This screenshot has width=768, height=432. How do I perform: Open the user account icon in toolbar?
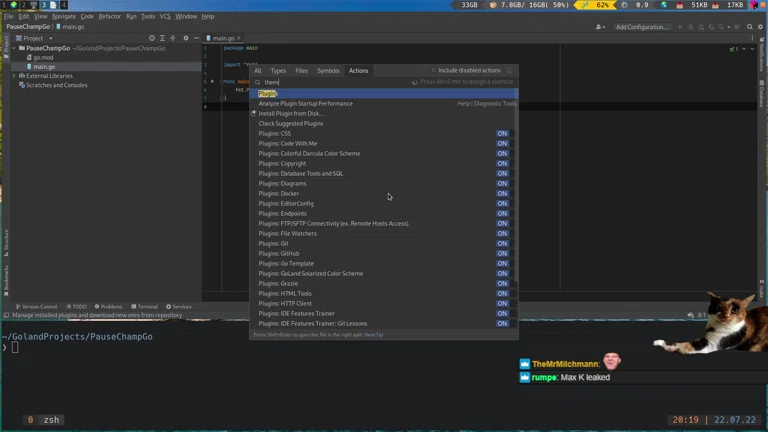600,27
